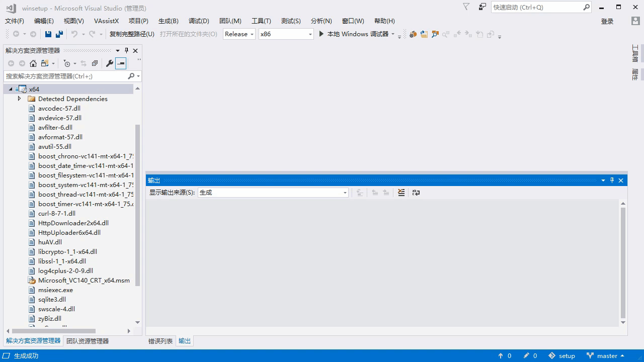Select Microsoft_VC140_CRT_x64.msm file

84,281
